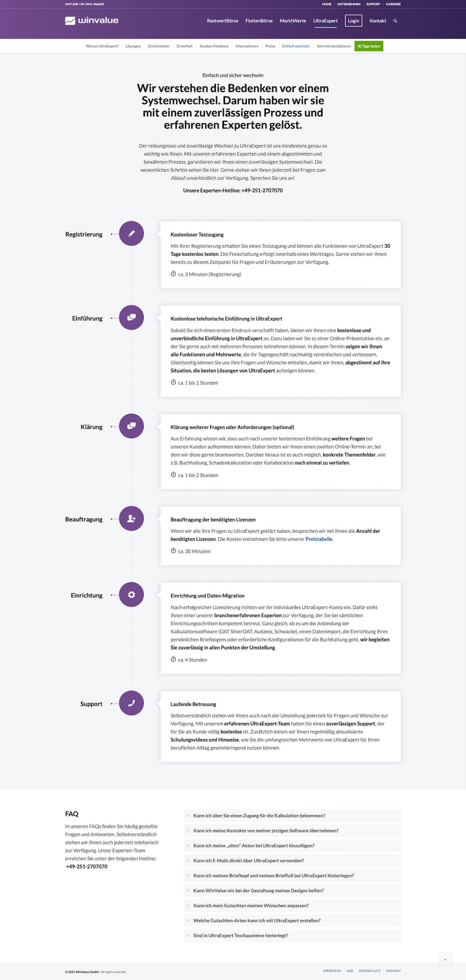The image size is (466, 980).
Task: Click the search magnifier icon in header
Action: 395,21
